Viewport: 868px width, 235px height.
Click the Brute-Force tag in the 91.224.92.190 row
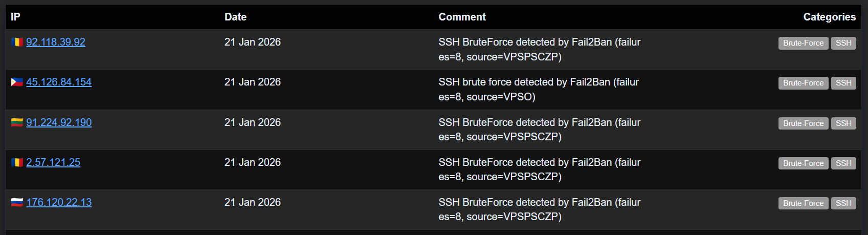tap(803, 123)
